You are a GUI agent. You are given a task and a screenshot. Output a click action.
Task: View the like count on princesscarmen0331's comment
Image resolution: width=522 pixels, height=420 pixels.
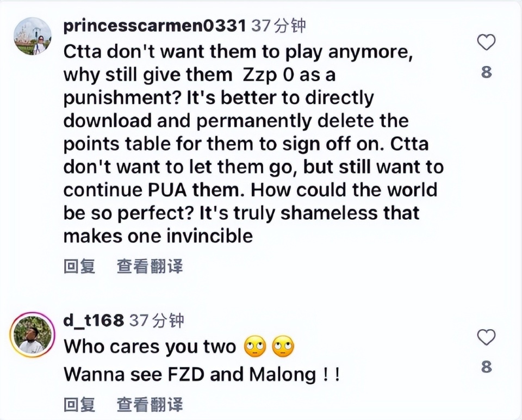(x=486, y=72)
